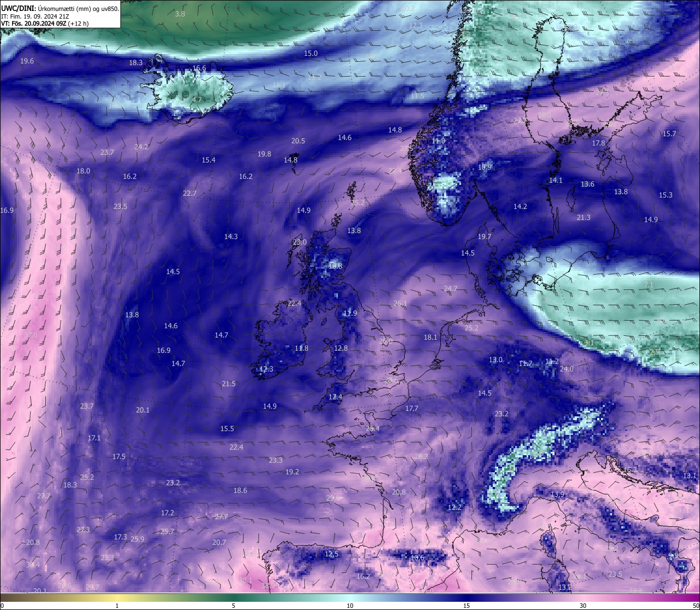Click the legend tick label 30
The image size is (700, 610).
[583, 606]
